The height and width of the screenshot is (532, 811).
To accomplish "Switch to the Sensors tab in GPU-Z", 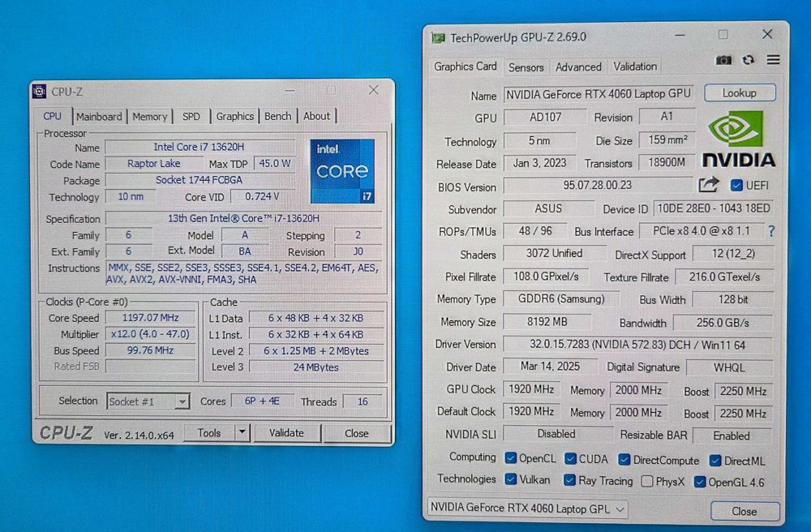I will tap(526, 67).
